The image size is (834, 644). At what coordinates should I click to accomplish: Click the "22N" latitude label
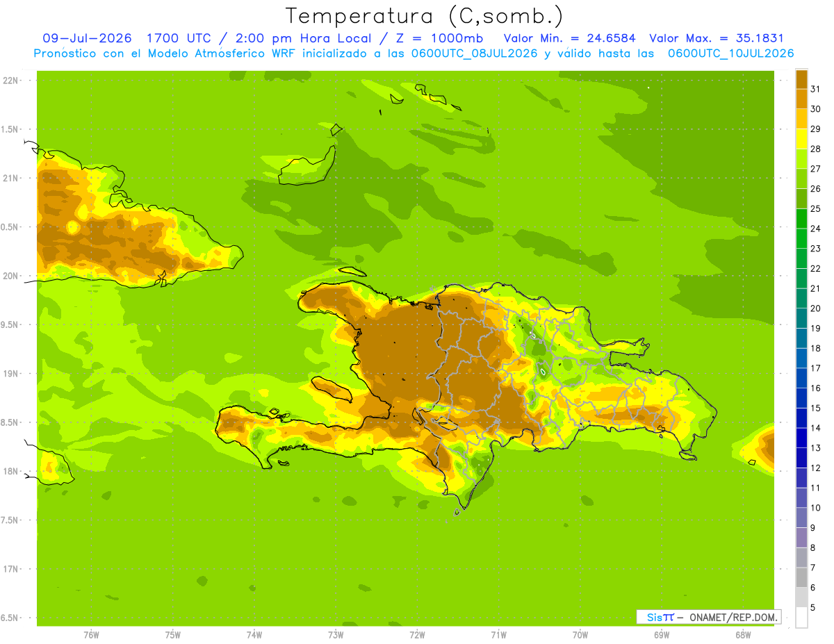10,81
